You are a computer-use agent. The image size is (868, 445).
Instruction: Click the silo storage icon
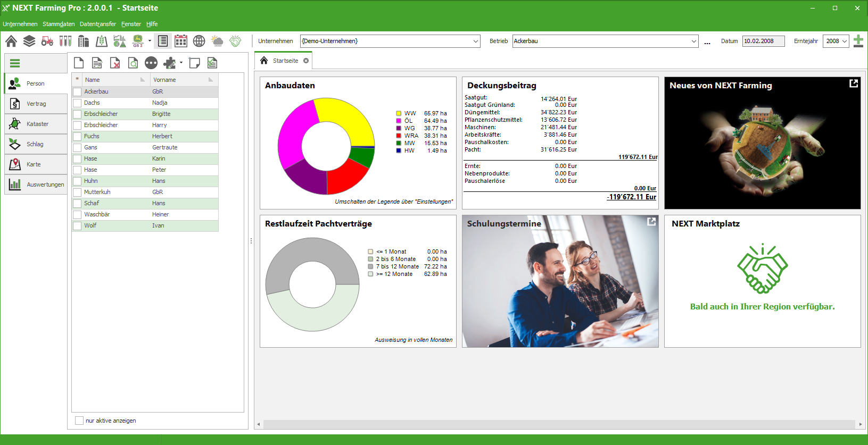point(84,41)
